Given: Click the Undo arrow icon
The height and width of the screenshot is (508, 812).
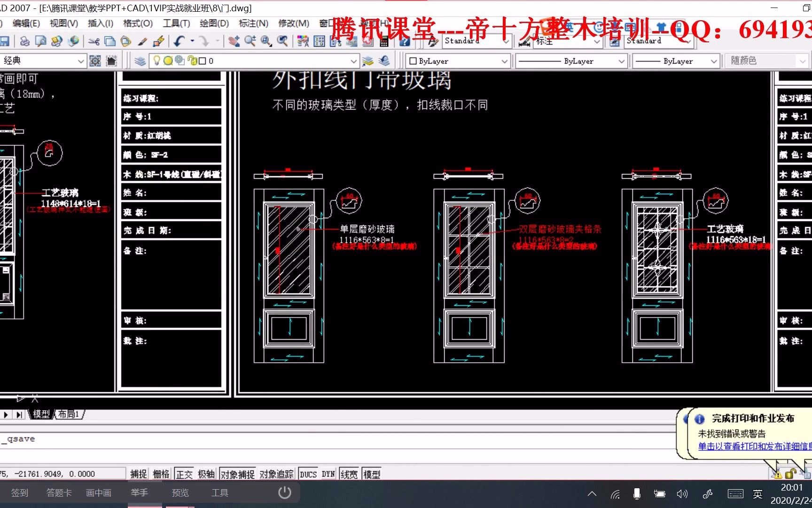Looking at the screenshot, I should tap(179, 41).
